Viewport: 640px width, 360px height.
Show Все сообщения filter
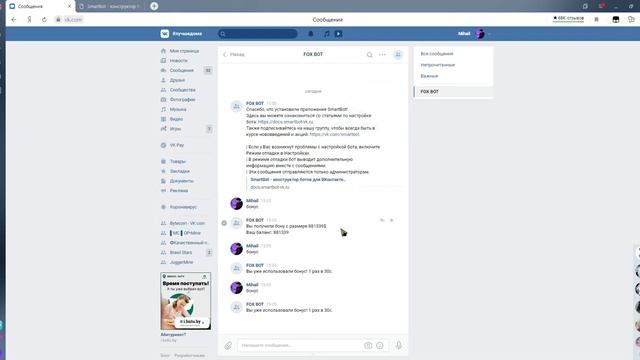point(437,54)
